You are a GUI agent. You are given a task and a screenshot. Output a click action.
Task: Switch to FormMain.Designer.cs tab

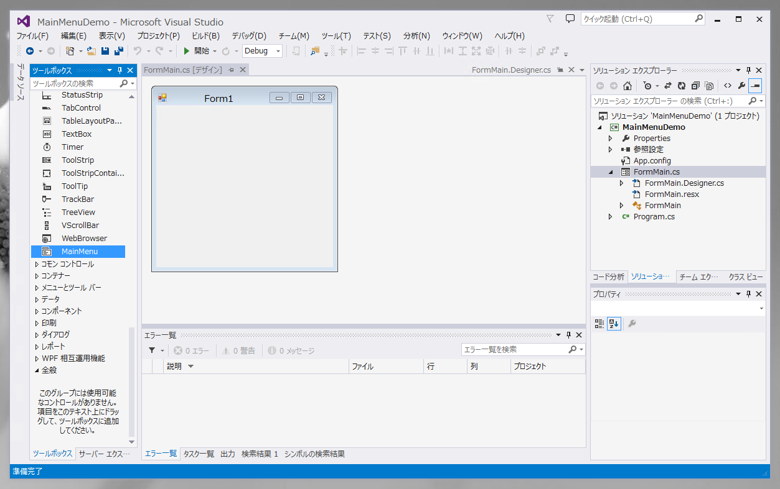pos(511,70)
